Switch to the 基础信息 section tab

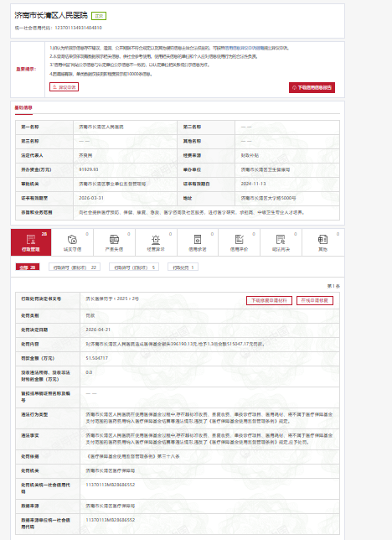(x=23, y=108)
